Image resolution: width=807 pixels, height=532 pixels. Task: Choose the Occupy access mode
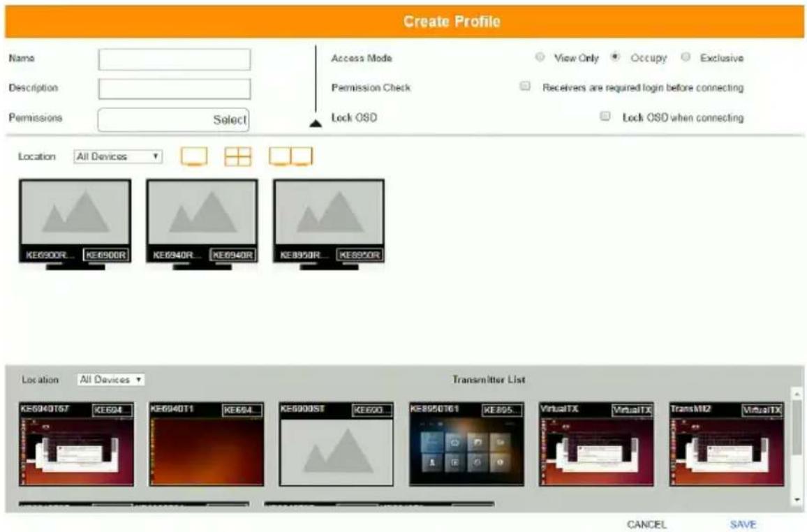(615, 57)
